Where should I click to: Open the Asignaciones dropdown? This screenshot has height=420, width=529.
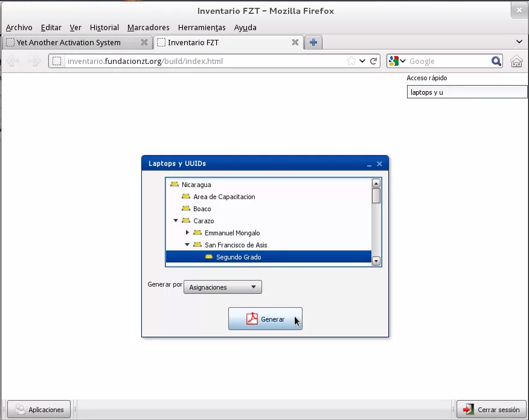(223, 287)
